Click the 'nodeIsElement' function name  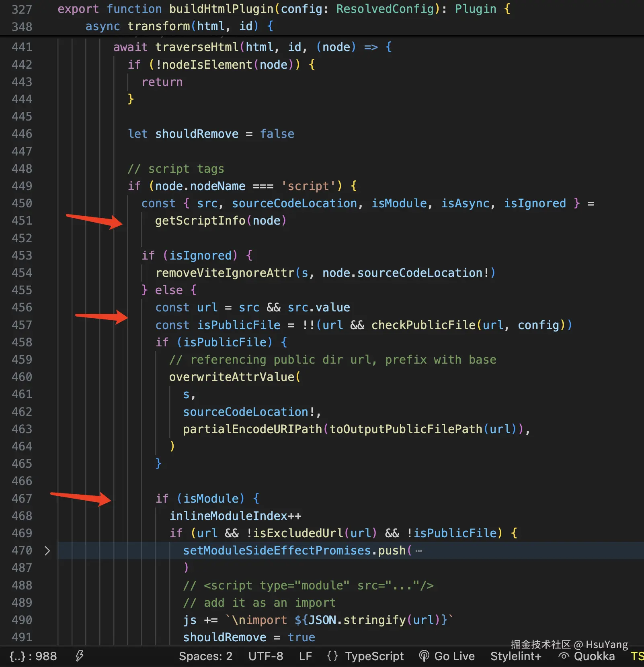coord(207,64)
